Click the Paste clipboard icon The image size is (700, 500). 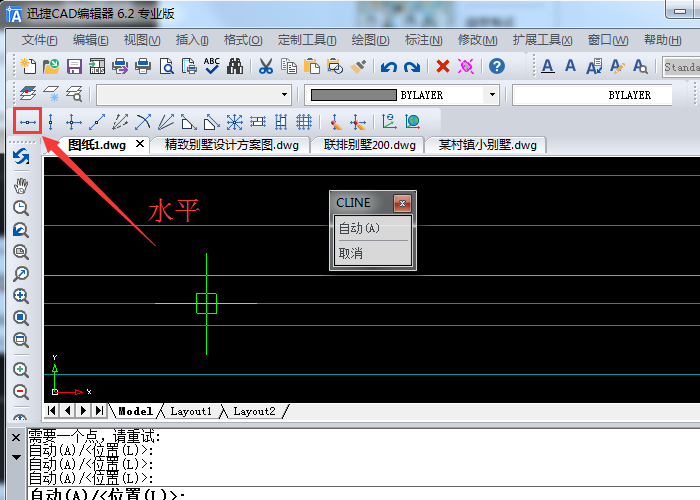(312, 66)
